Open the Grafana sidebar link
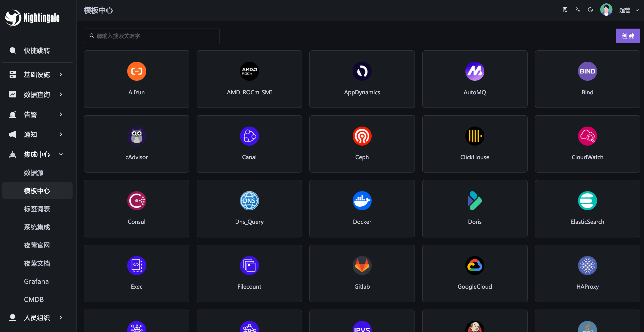Screen dimensions: 644x332 (x=36, y=281)
